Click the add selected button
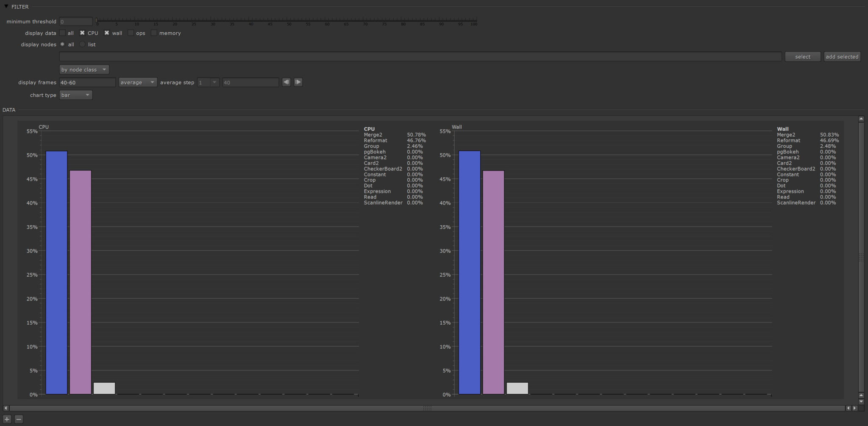 pos(842,56)
